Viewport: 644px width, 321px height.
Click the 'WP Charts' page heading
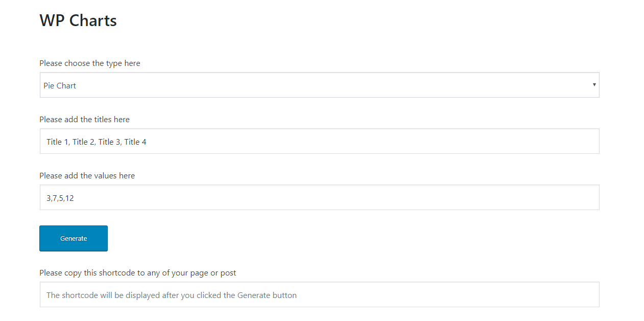78,20
